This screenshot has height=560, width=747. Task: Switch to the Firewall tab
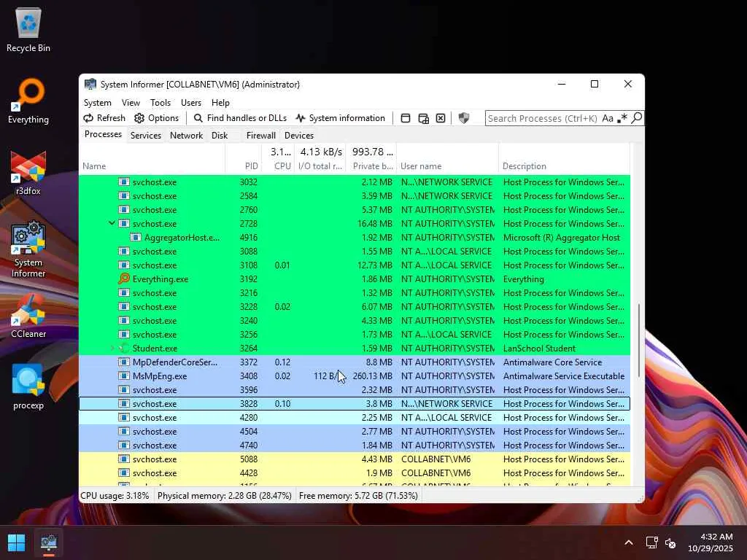[260, 136]
